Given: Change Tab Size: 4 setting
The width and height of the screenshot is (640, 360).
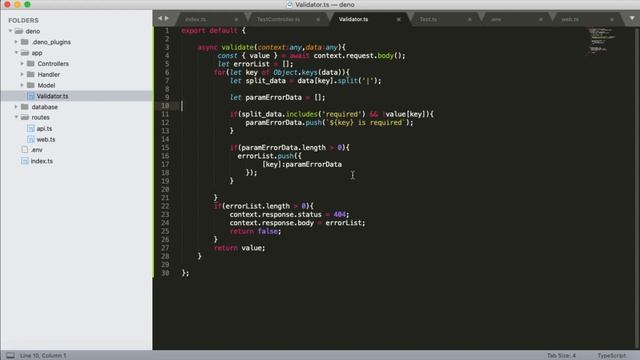Looking at the screenshot, I should 561,356.
